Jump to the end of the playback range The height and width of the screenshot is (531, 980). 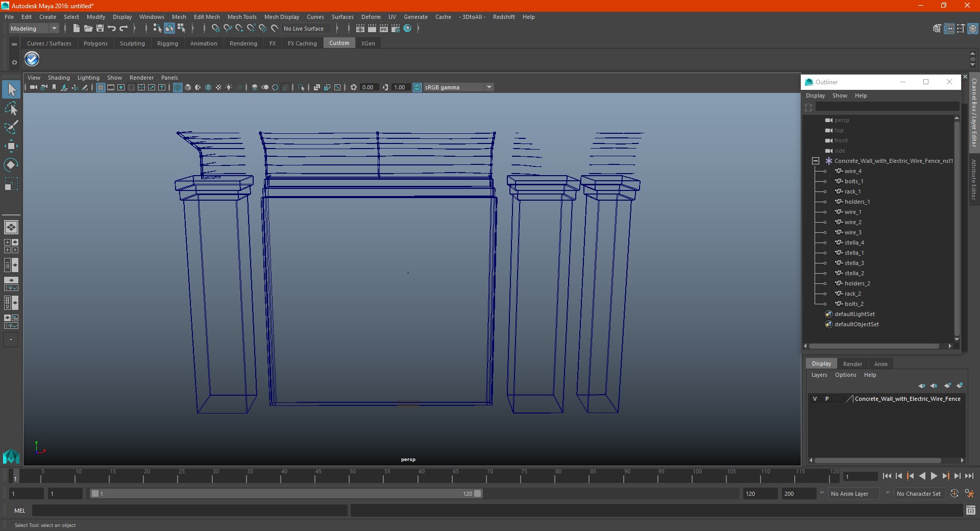point(969,476)
